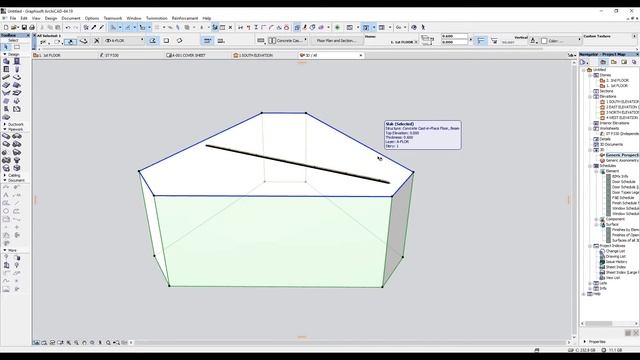Image resolution: width=640 pixels, height=360 pixels.
Task: Click the Redo arrow icon
Action: click(x=76, y=27)
